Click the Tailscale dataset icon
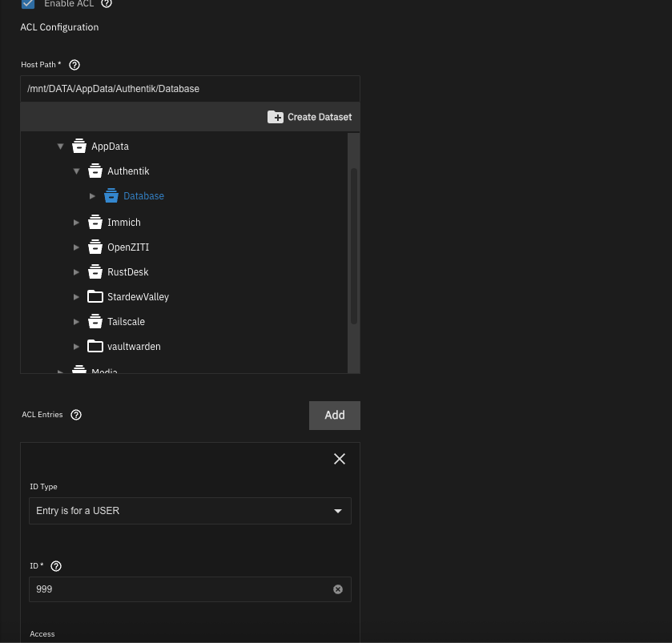The image size is (672, 643). click(x=95, y=321)
